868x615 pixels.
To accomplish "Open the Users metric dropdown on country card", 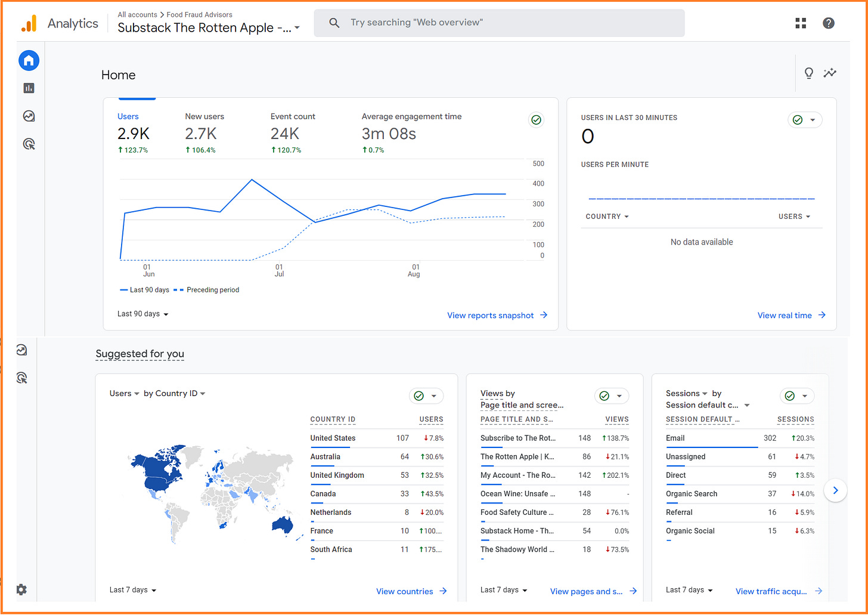I will point(124,394).
